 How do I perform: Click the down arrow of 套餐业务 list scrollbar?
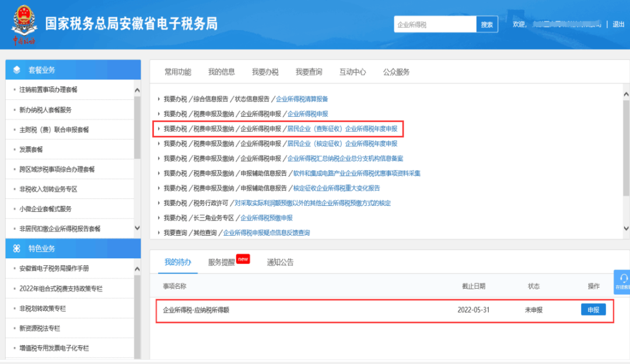137,228
